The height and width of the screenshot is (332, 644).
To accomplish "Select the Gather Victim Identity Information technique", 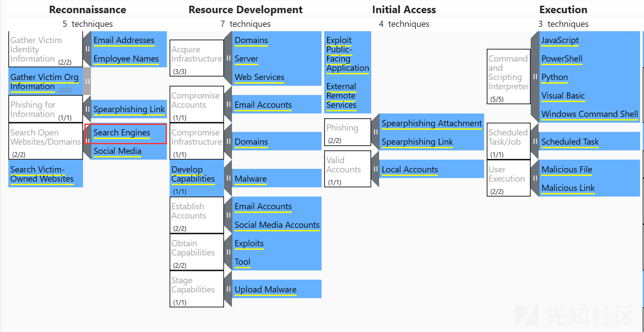I will (45, 49).
